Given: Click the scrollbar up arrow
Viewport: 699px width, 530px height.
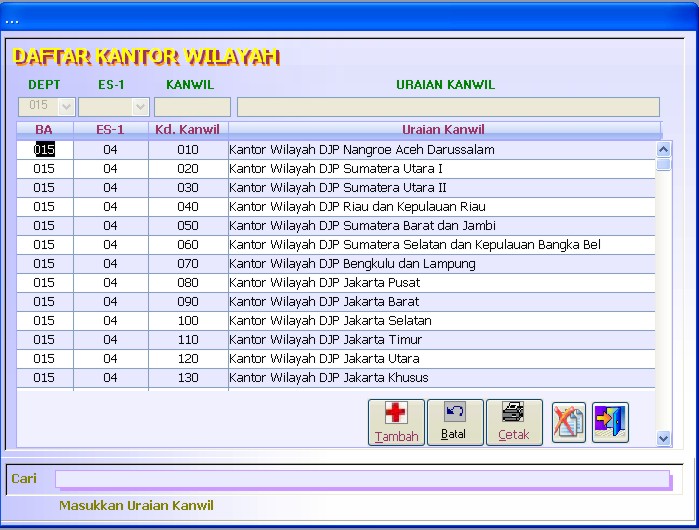Looking at the screenshot, I should 663,149.
